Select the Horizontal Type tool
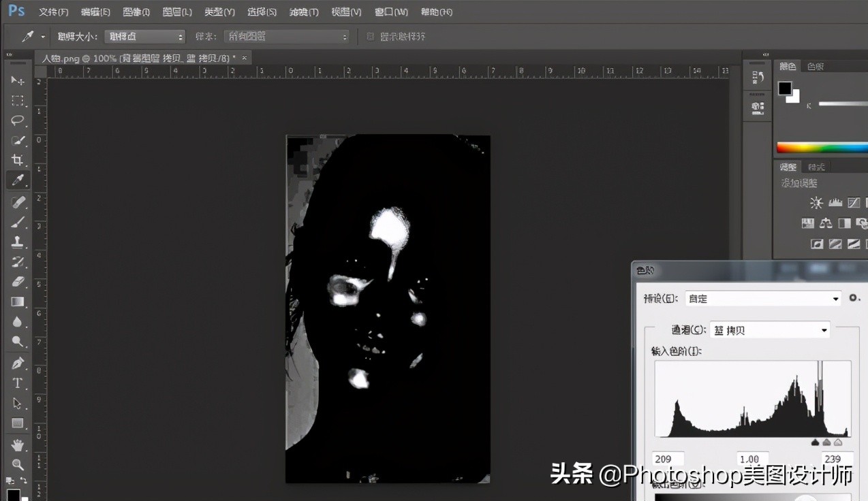868x501 pixels. [x=18, y=383]
